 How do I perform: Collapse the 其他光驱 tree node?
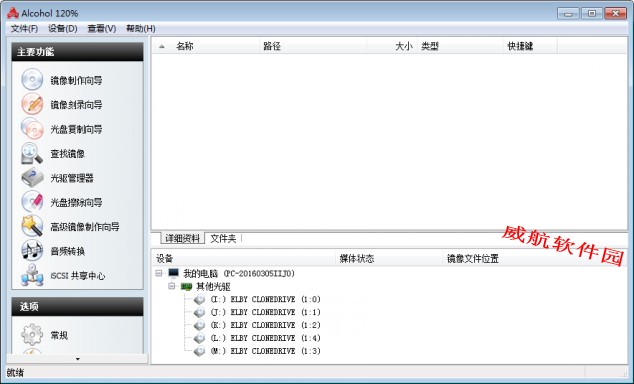coord(172,286)
